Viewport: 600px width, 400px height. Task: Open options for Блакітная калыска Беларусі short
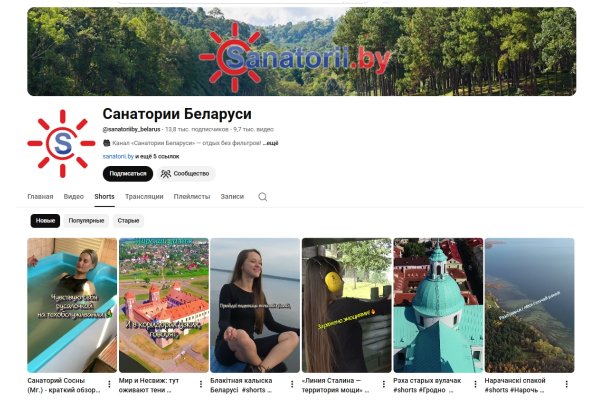coord(292,384)
